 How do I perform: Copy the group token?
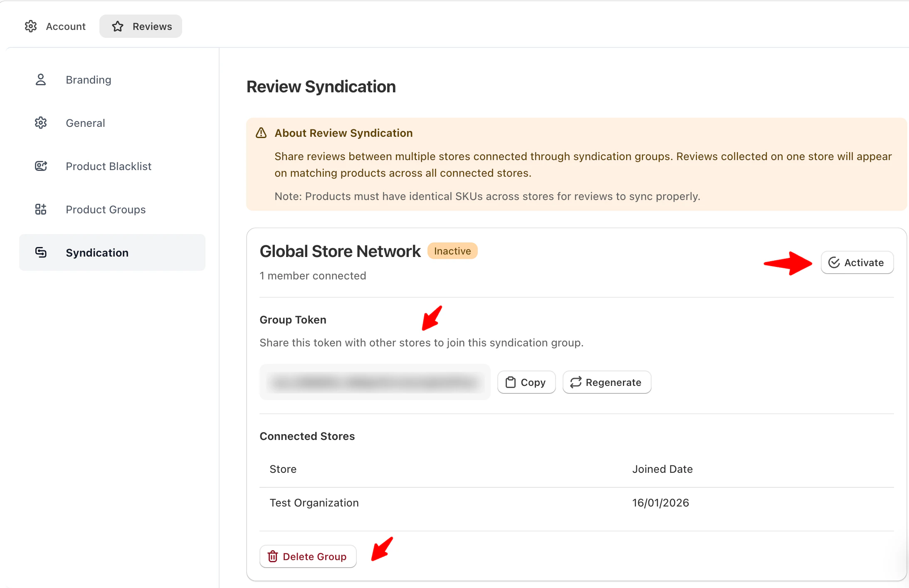click(x=526, y=382)
